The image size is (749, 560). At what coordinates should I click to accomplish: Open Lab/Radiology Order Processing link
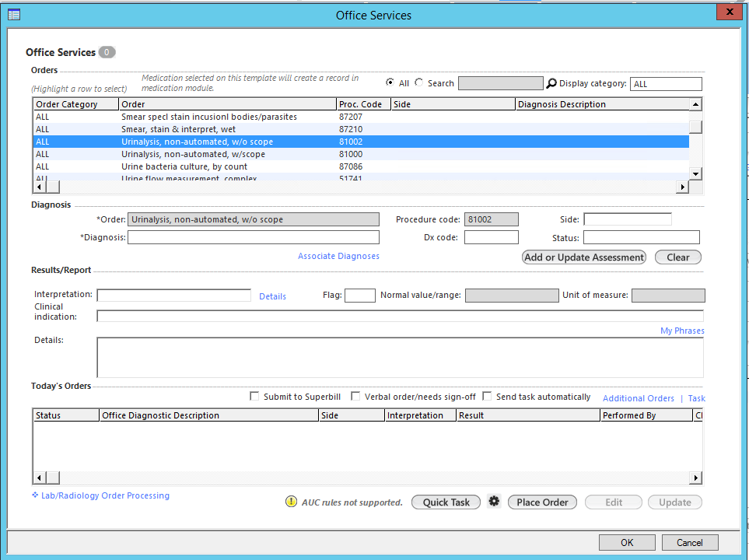click(x=105, y=495)
